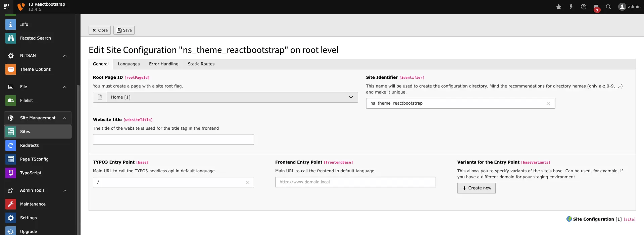The image size is (644, 235).
Task: Collapse the File menu group
Action: click(x=38, y=87)
